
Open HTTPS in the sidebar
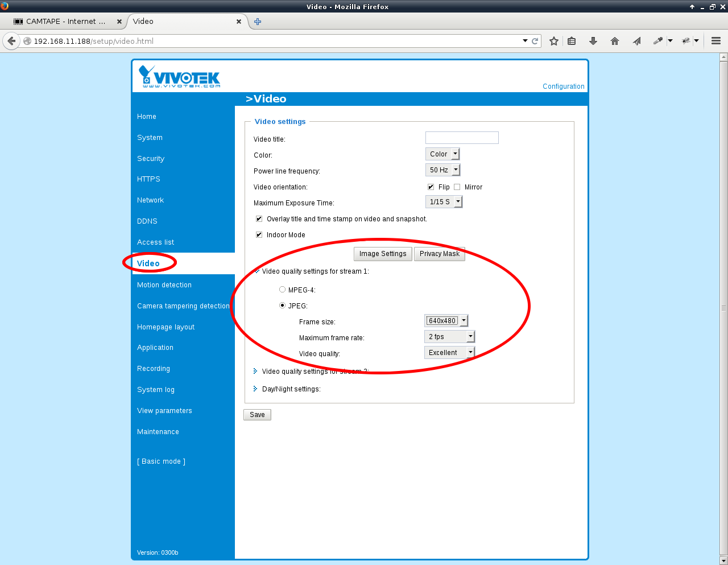148,179
